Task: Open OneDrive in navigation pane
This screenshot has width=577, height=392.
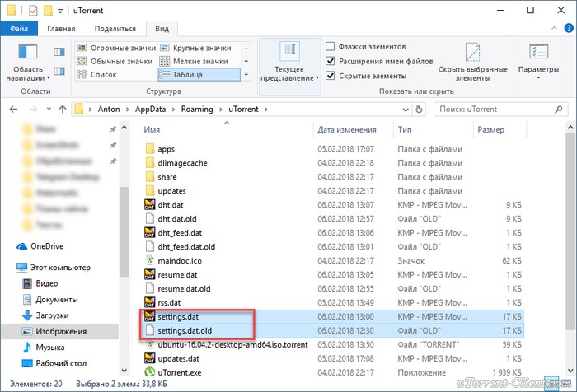Action: point(40,246)
